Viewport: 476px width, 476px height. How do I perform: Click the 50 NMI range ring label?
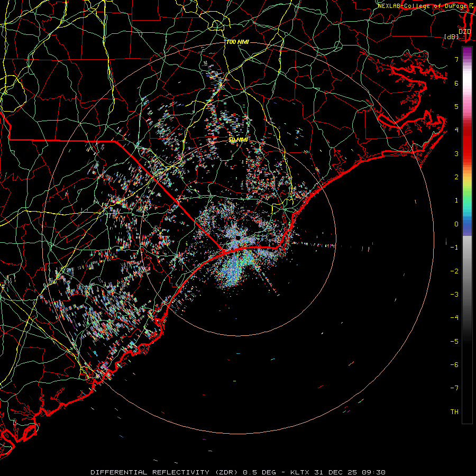(238, 140)
